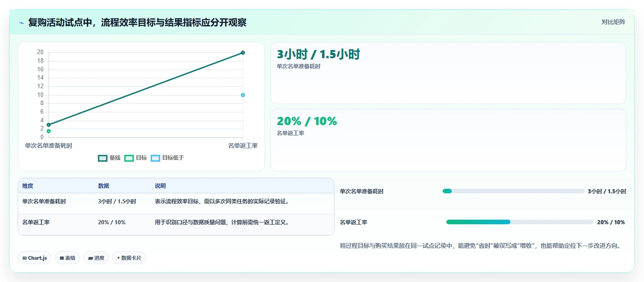
Task: Click the 名单返工率 table cell
Action: click(36, 222)
